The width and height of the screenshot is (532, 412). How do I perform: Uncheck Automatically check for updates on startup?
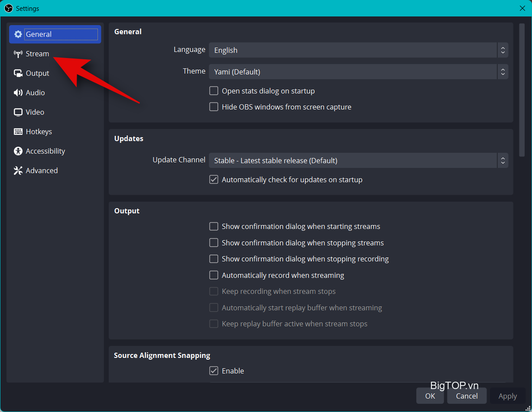(x=214, y=180)
